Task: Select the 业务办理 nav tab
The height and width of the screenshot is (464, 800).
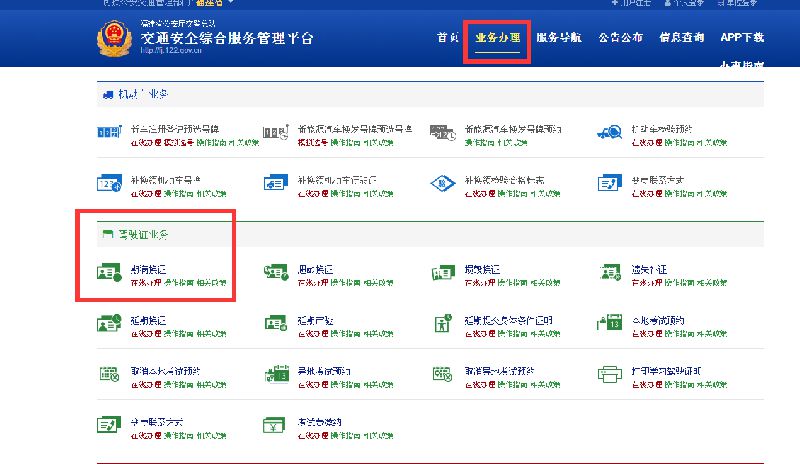Action: 497,37
